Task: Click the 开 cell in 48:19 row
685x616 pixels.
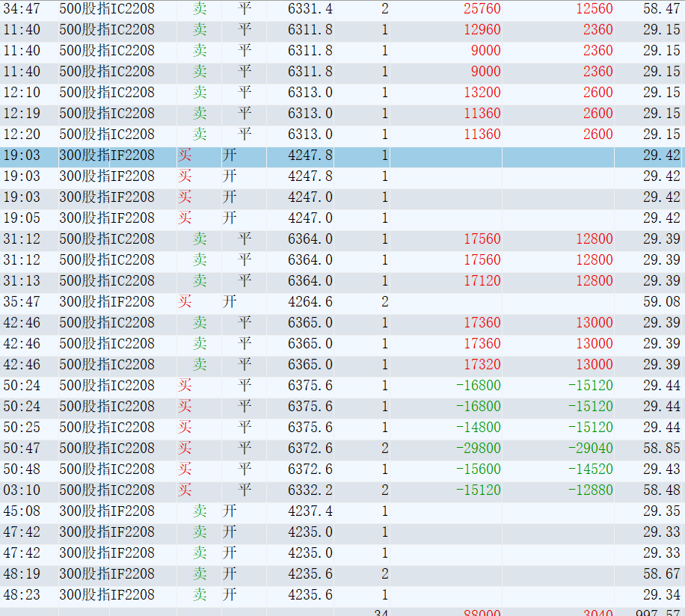Action: point(230,574)
